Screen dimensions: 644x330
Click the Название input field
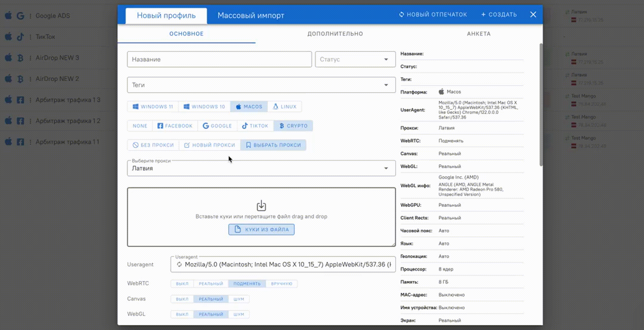coord(219,59)
